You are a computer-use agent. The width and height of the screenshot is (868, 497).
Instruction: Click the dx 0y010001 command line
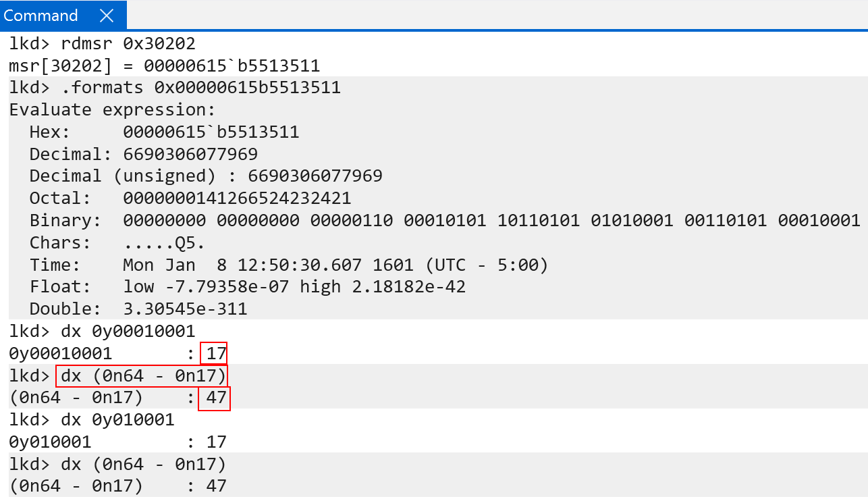(x=92, y=420)
